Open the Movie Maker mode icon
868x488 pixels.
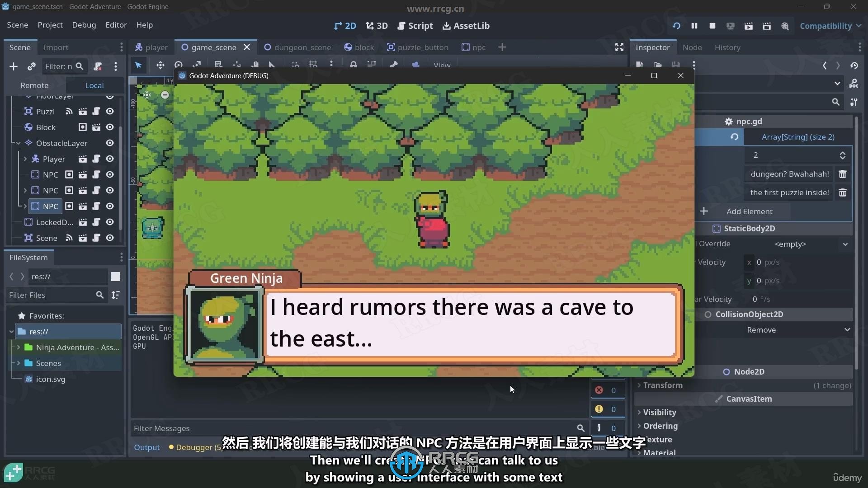tap(785, 26)
